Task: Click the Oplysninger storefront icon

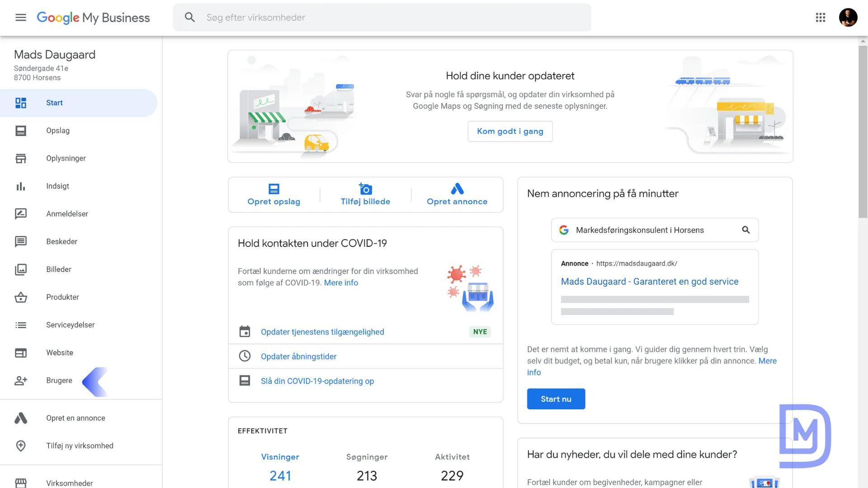Action: [21, 159]
